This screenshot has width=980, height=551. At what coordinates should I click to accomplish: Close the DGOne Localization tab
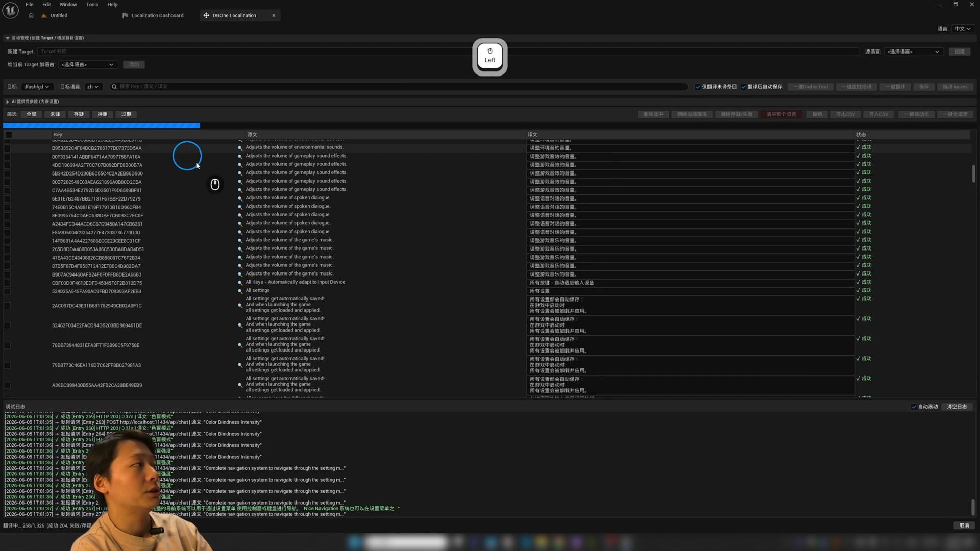click(274, 15)
